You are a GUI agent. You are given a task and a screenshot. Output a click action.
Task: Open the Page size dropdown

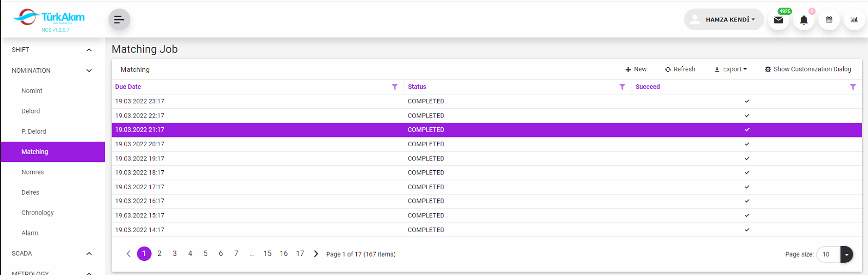[x=847, y=254]
